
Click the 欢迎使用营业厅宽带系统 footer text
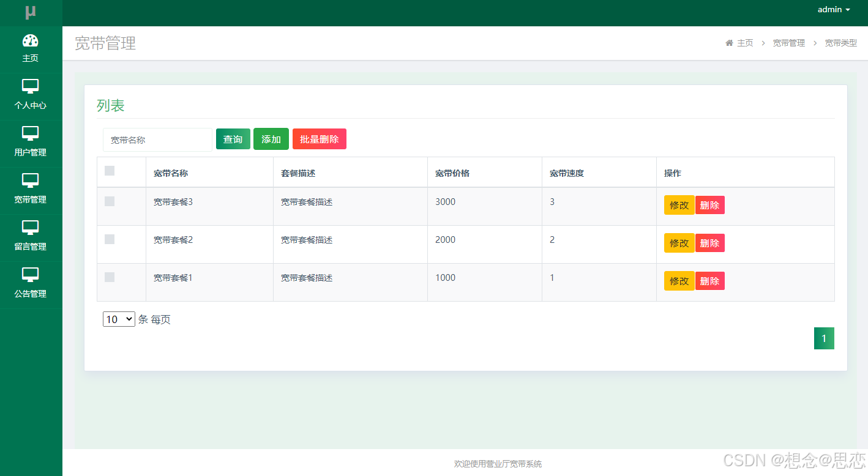click(x=498, y=464)
